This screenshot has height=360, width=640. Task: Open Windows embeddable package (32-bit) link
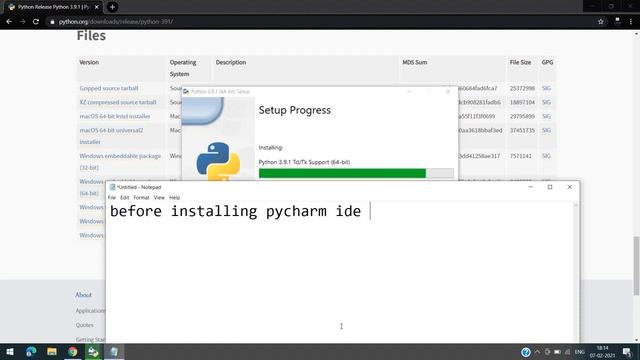pos(120,162)
